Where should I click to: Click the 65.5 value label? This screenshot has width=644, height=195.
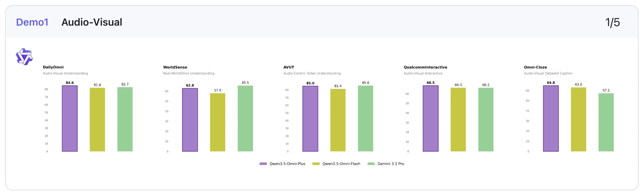click(x=245, y=83)
